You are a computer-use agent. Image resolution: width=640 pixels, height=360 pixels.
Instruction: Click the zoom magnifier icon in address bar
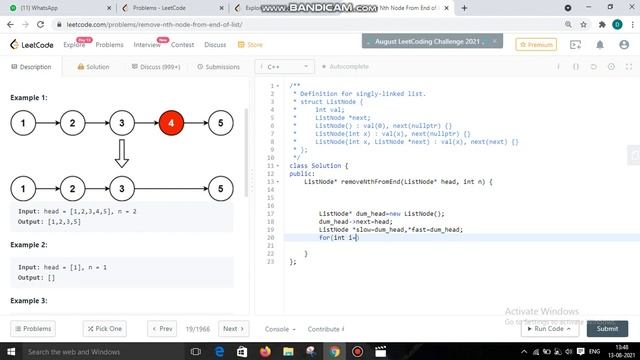click(x=568, y=24)
